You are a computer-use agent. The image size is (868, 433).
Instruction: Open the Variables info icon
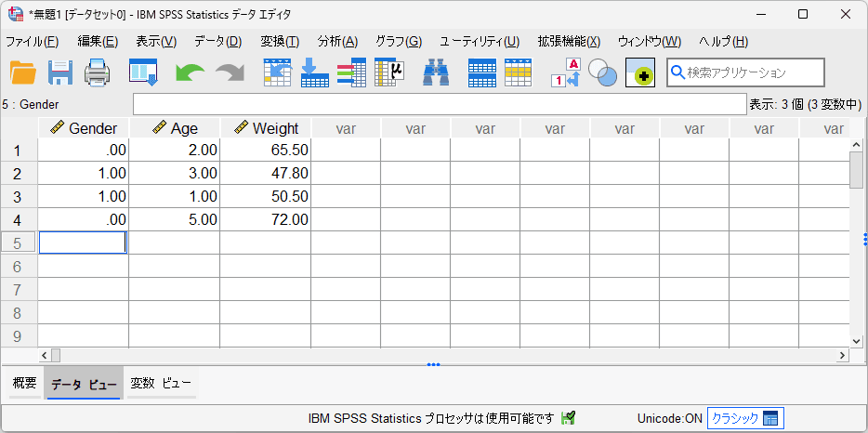(351, 72)
